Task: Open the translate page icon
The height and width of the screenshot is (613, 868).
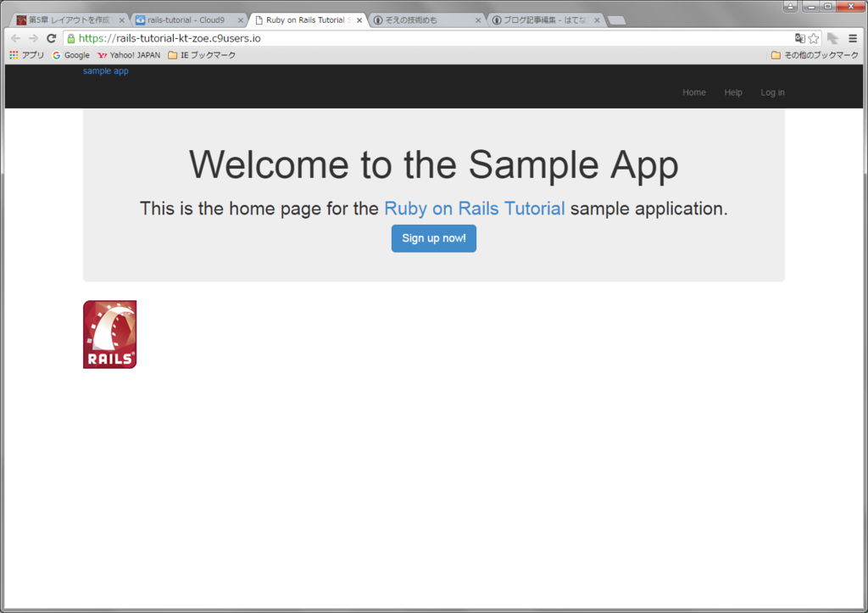Action: tap(799, 38)
